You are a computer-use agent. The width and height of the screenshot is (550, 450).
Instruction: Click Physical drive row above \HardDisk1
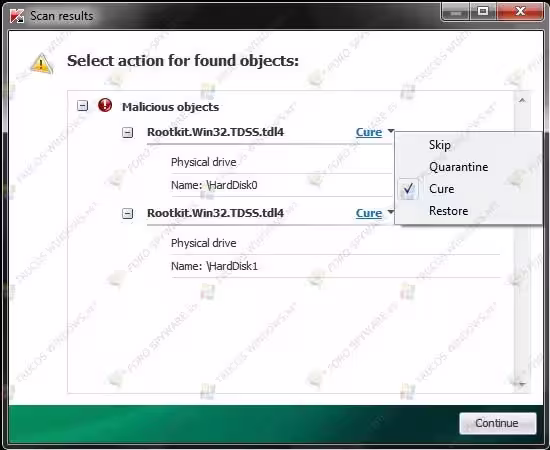coord(336,243)
